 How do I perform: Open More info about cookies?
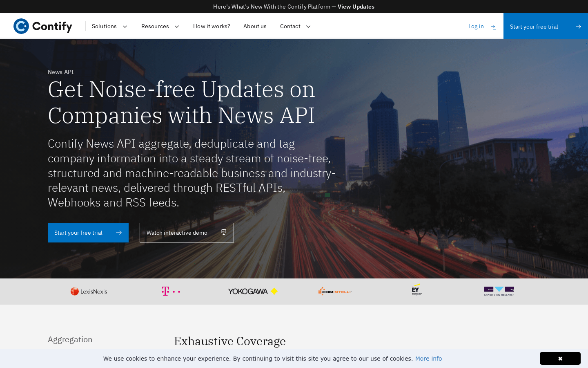[428, 359]
